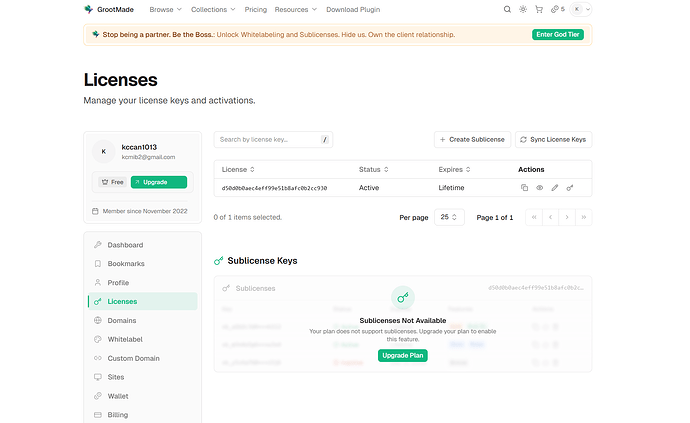Click Enter God Tier banner button
The height and width of the screenshot is (423, 690).
click(557, 34)
